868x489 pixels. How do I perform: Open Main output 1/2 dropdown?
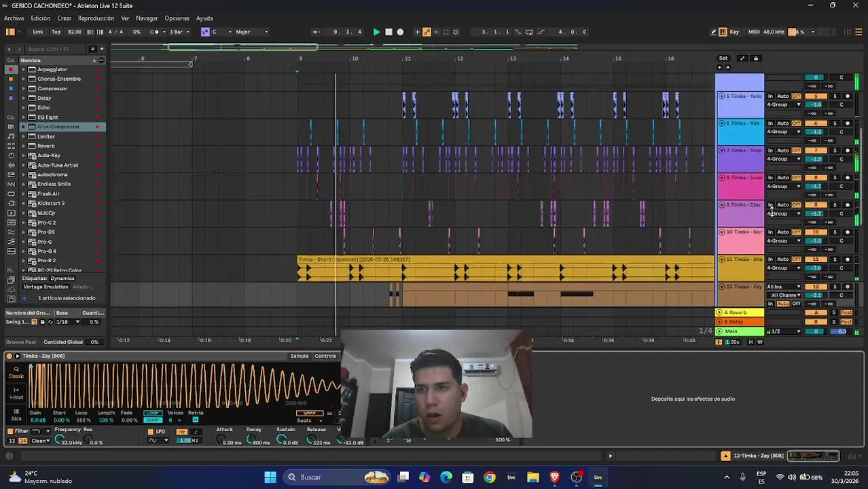(784, 331)
